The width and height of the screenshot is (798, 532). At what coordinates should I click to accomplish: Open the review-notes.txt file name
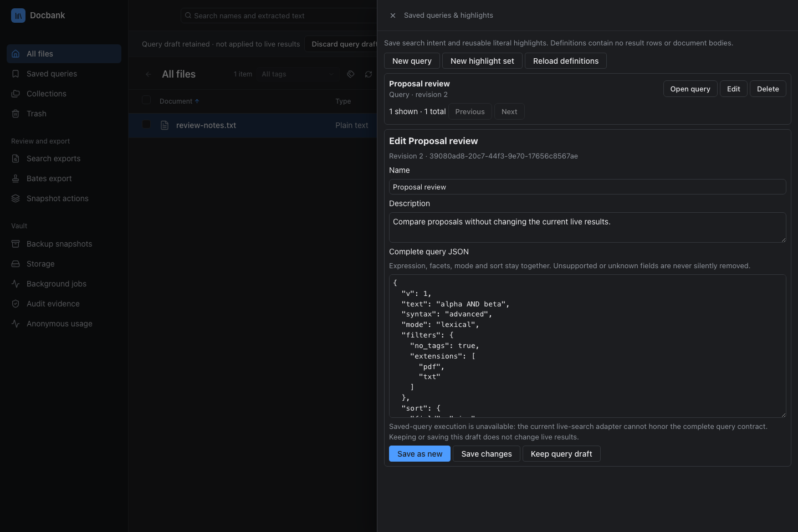point(206,125)
